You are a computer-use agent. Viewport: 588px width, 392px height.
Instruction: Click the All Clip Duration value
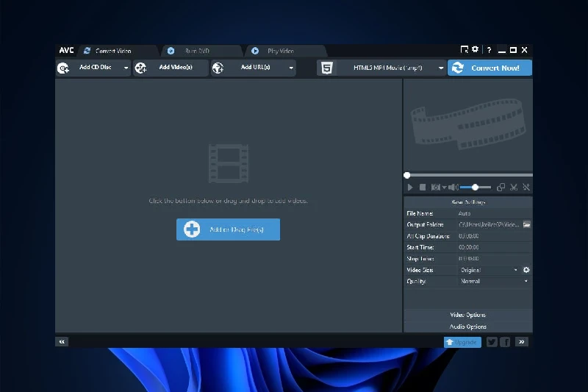[x=468, y=236]
